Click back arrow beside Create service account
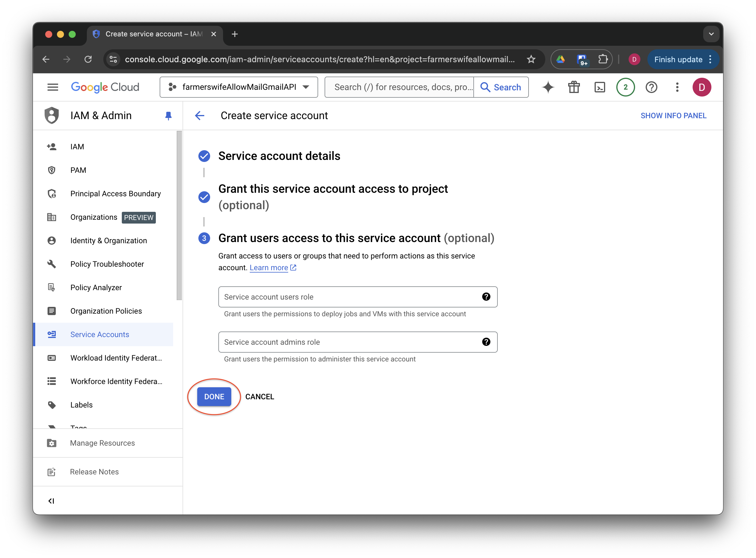 (200, 116)
